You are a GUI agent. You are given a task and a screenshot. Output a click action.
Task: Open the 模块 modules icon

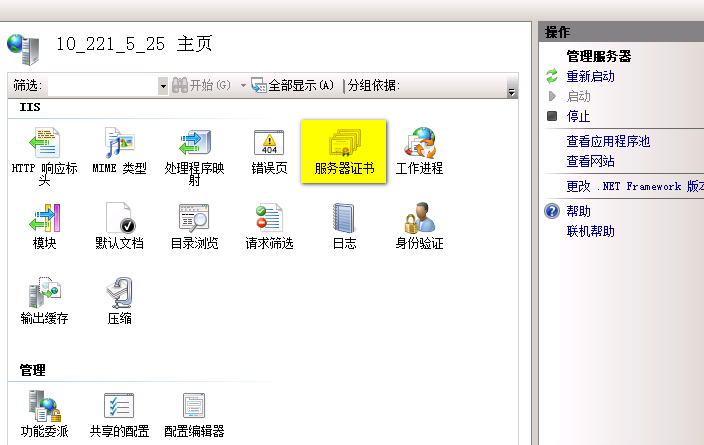click(x=44, y=220)
